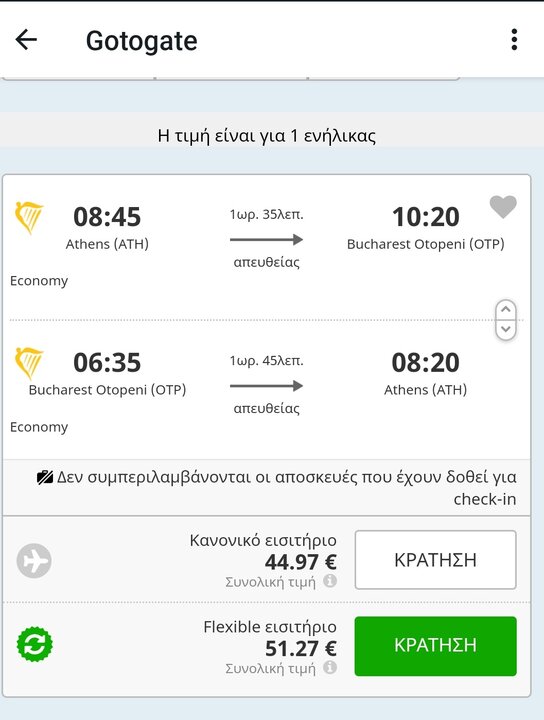Show info for the 44.97 € total price
This screenshot has width=544, height=720.
pos(330,581)
